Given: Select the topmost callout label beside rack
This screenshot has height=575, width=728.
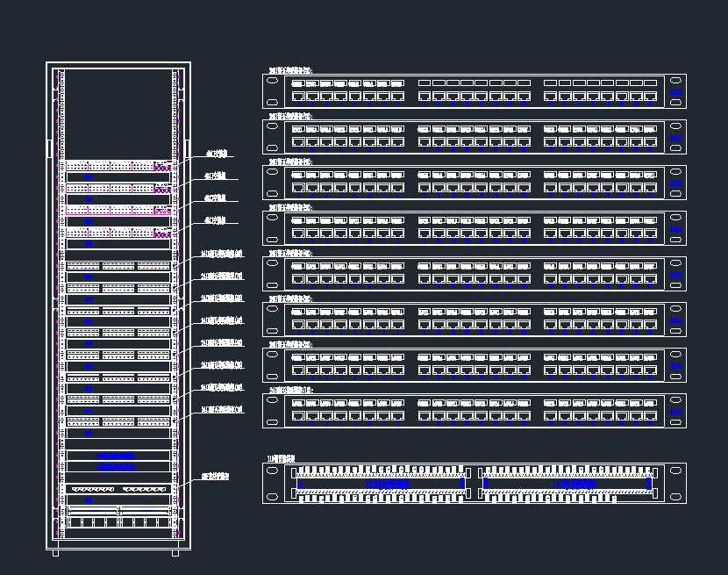Looking at the screenshot, I should point(215,154).
